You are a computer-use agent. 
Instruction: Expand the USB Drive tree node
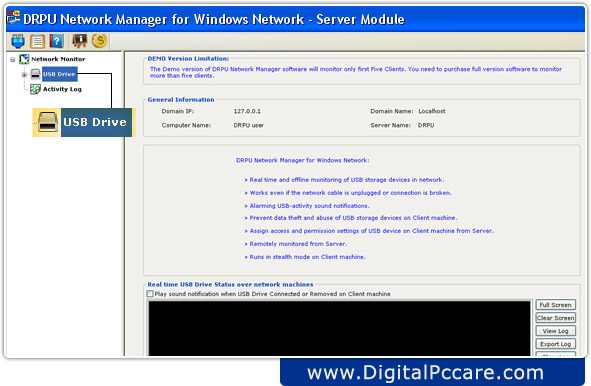[24, 75]
